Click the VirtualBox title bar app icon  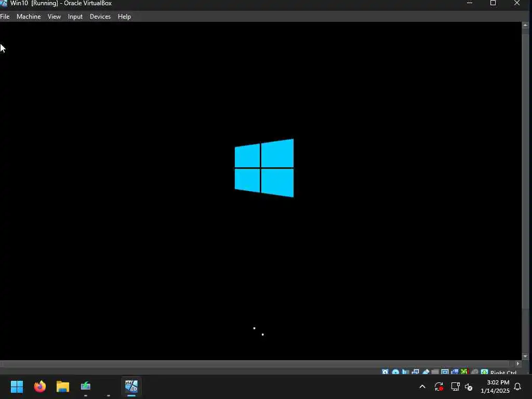click(x=4, y=4)
